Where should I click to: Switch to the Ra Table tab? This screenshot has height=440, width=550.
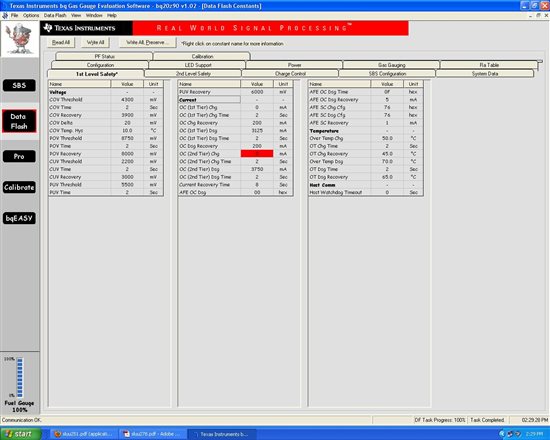point(489,65)
